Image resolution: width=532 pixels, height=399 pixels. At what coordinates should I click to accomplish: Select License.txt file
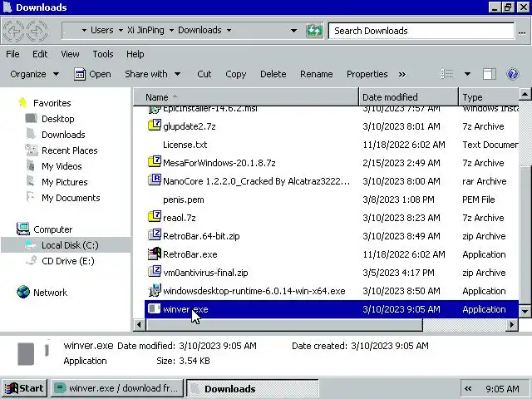coord(185,145)
